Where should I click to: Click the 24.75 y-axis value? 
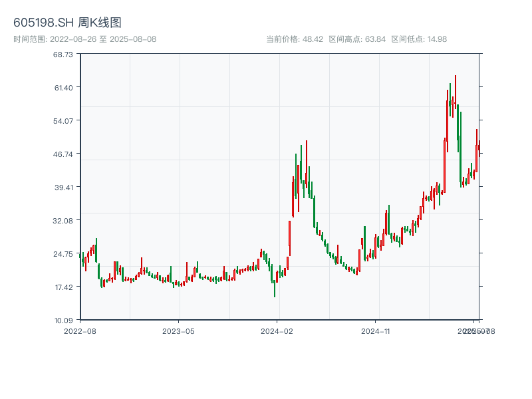pyautogui.click(x=63, y=254)
